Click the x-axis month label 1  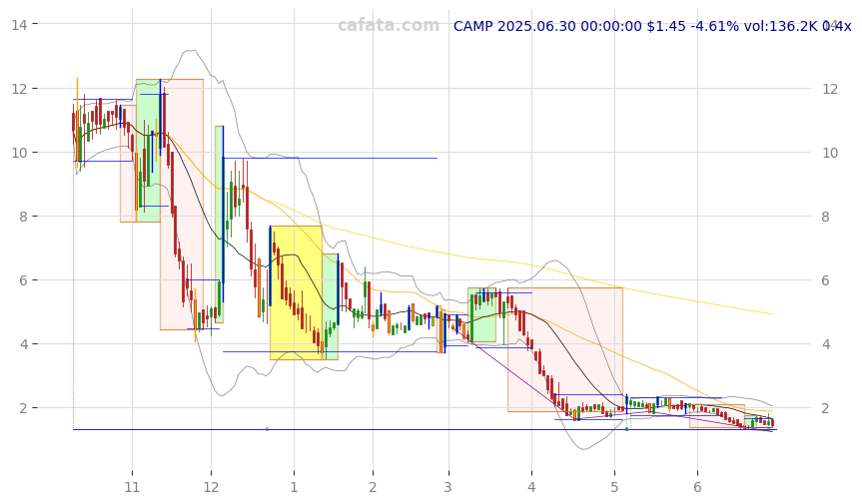(x=294, y=487)
